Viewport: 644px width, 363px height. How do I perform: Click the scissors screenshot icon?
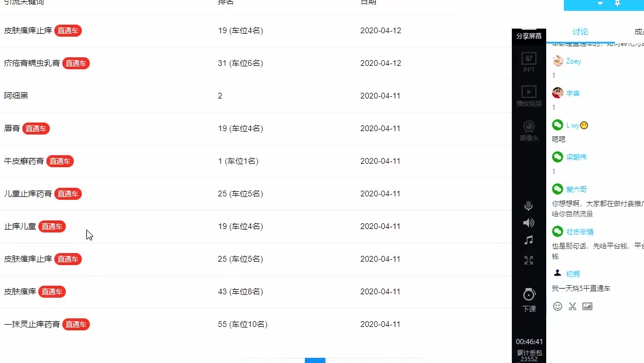[573, 306]
